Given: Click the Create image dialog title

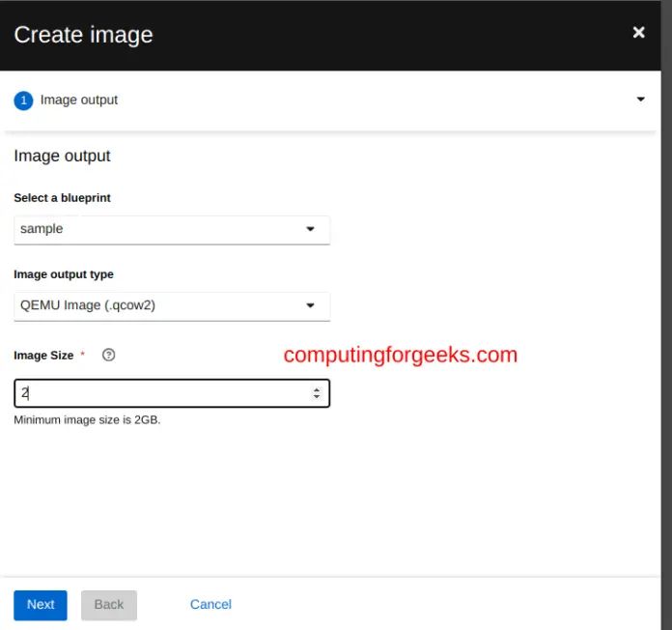Looking at the screenshot, I should point(83,35).
